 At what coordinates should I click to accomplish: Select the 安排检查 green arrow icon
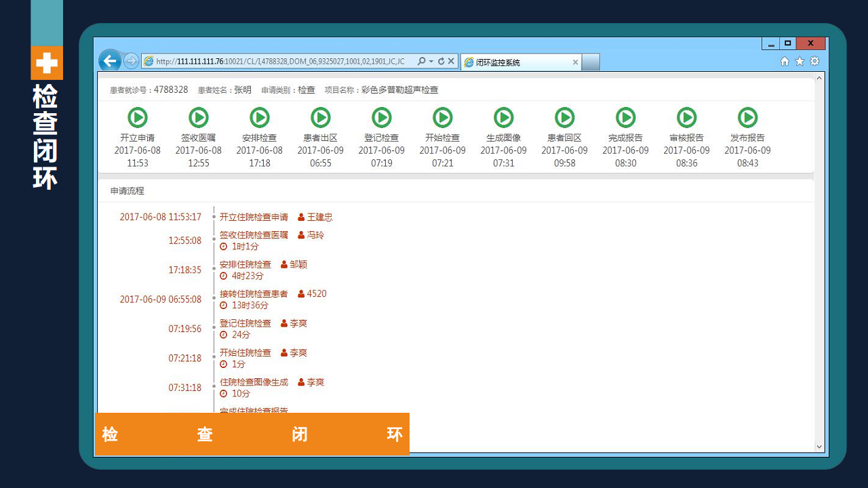click(x=260, y=117)
